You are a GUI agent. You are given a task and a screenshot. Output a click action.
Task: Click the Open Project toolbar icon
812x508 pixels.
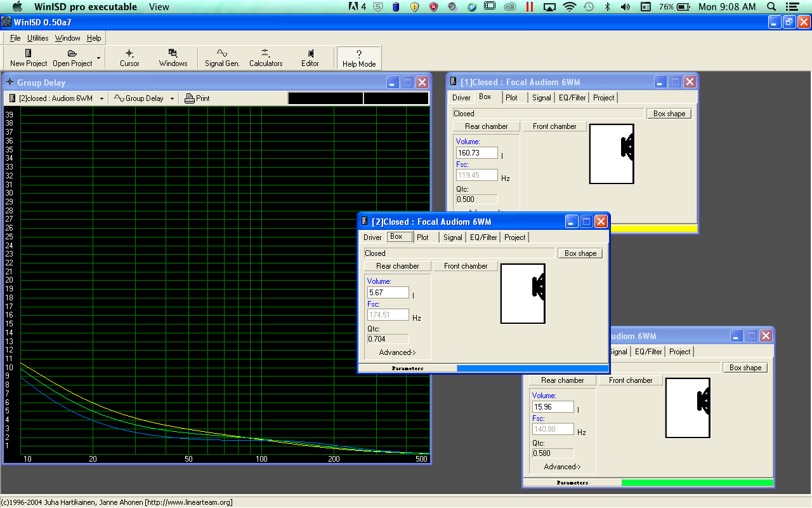pos(72,58)
